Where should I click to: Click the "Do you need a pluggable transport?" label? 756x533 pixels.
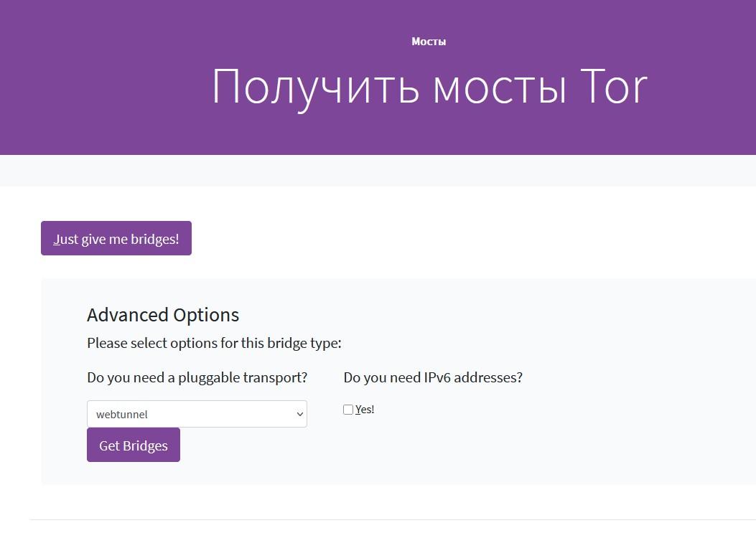coord(197,377)
